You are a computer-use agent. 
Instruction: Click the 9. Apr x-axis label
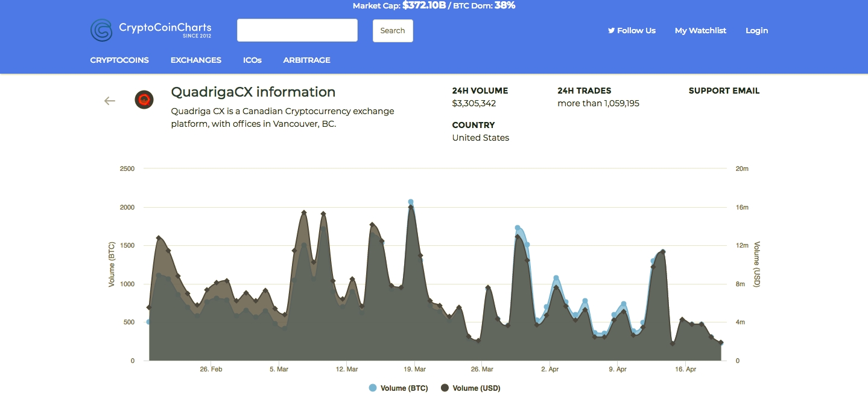pos(618,369)
